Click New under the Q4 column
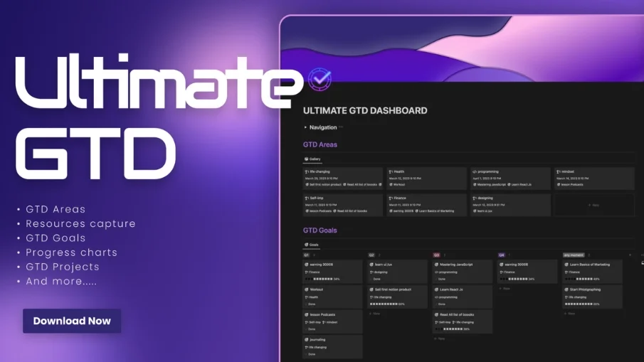The height and width of the screenshot is (362, 644). [x=505, y=289]
